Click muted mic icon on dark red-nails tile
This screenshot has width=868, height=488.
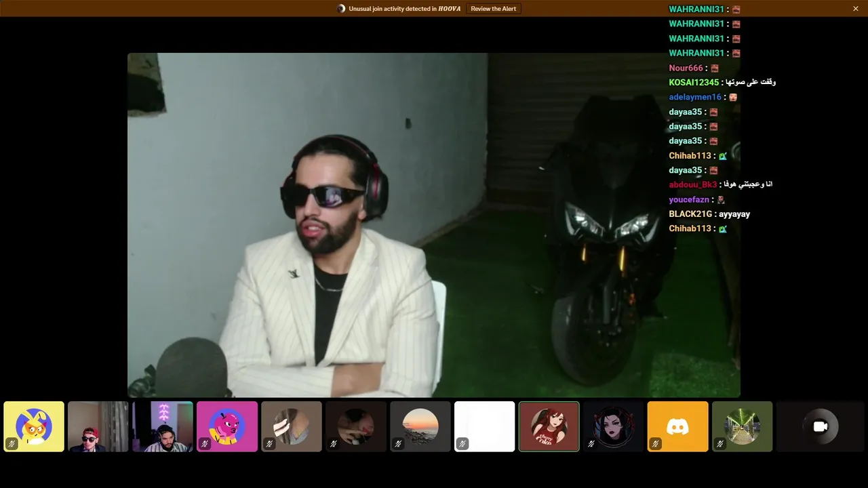(334, 444)
